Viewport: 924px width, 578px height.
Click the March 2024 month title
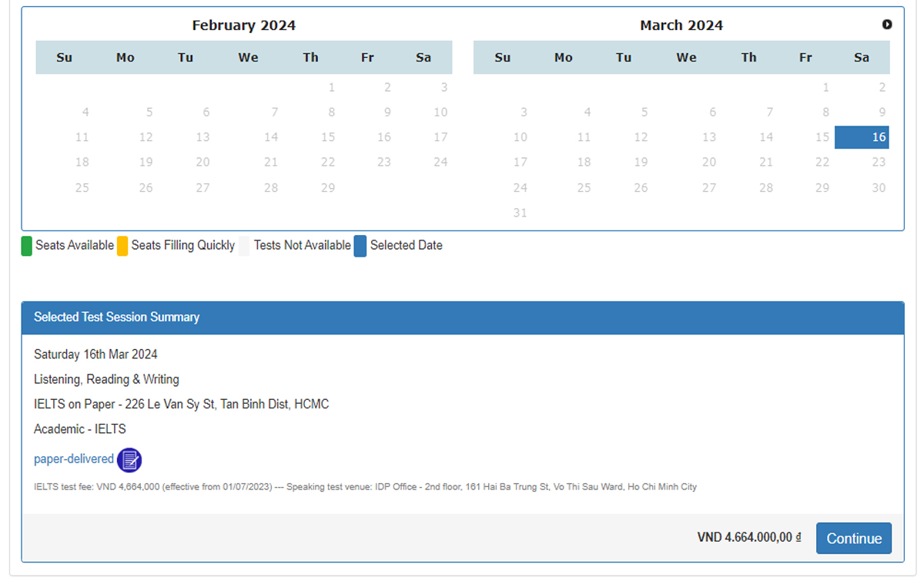[x=681, y=25]
